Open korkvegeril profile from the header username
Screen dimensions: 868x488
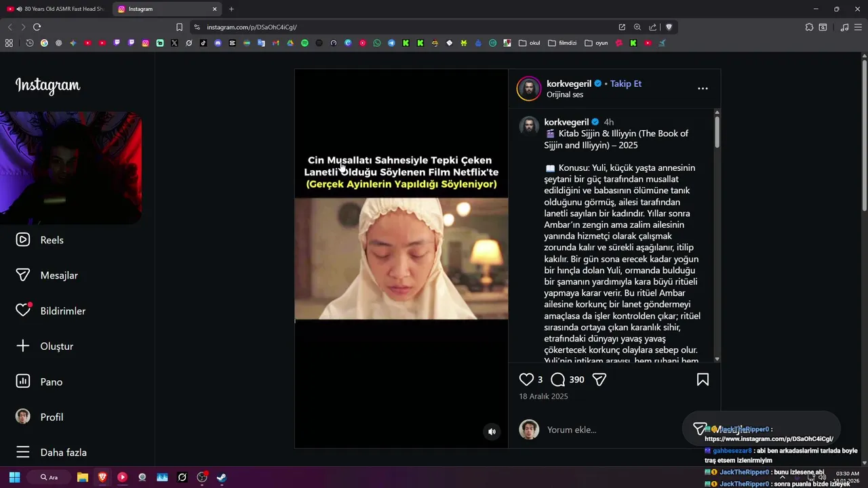click(570, 83)
